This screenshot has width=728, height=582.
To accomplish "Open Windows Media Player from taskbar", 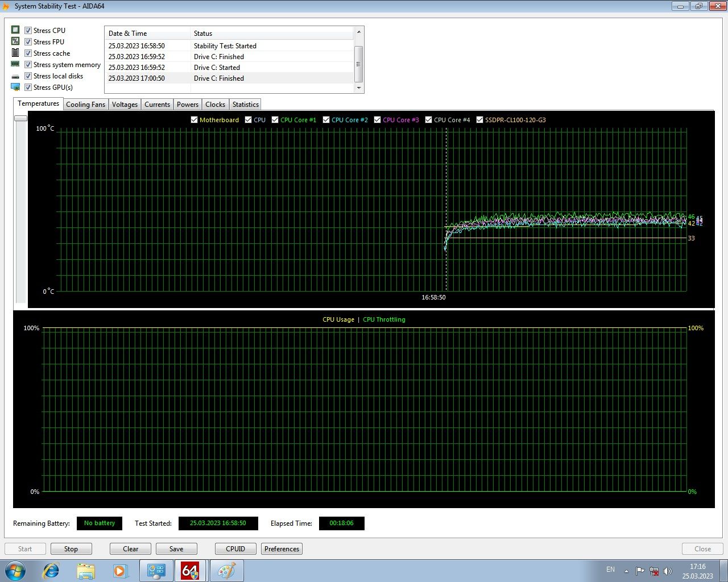I will pyautogui.click(x=120, y=571).
